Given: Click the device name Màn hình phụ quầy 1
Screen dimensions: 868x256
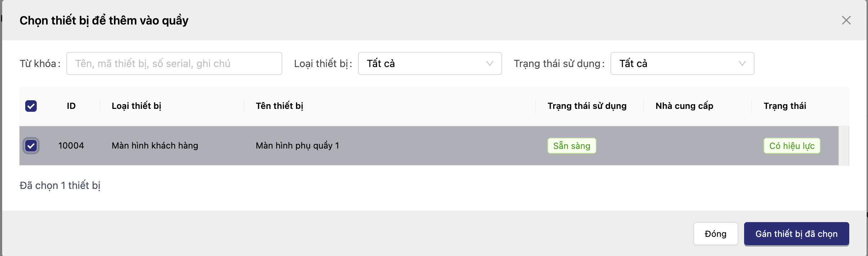Looking at the screenshot, I should coord(297,146).
